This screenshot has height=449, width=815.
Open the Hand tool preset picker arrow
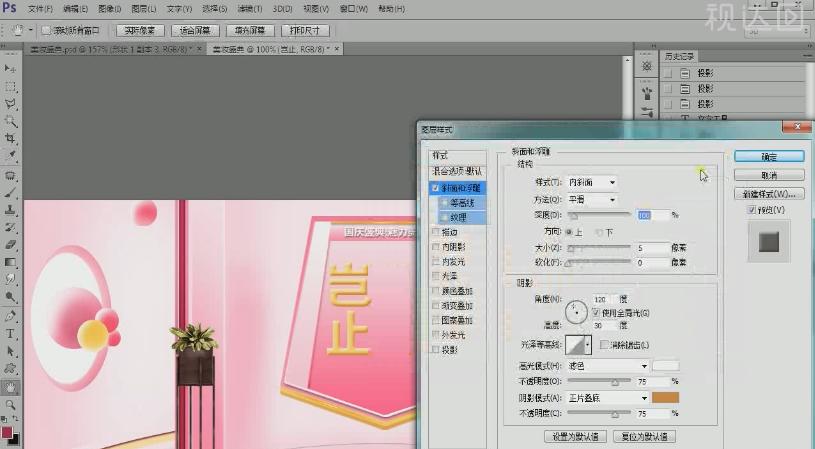point(31,30)
